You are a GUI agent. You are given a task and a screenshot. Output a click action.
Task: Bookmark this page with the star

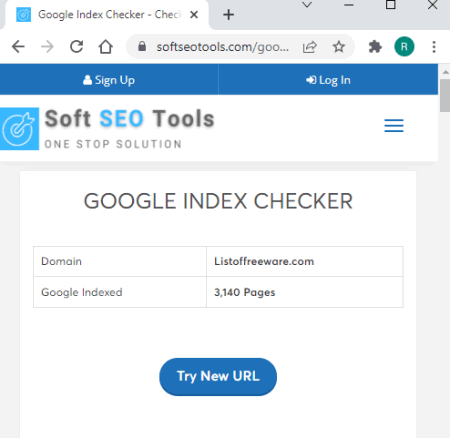point(339,47)
